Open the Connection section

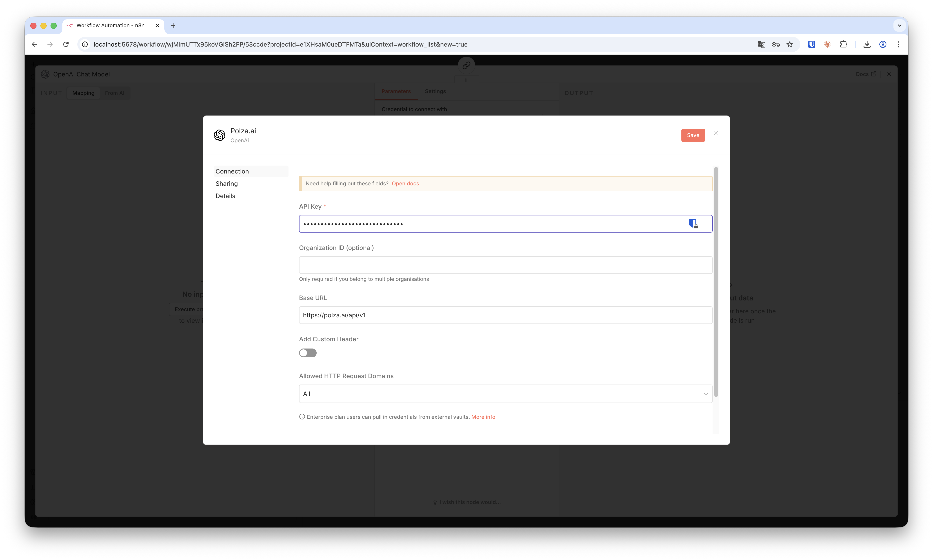point(251,171)
